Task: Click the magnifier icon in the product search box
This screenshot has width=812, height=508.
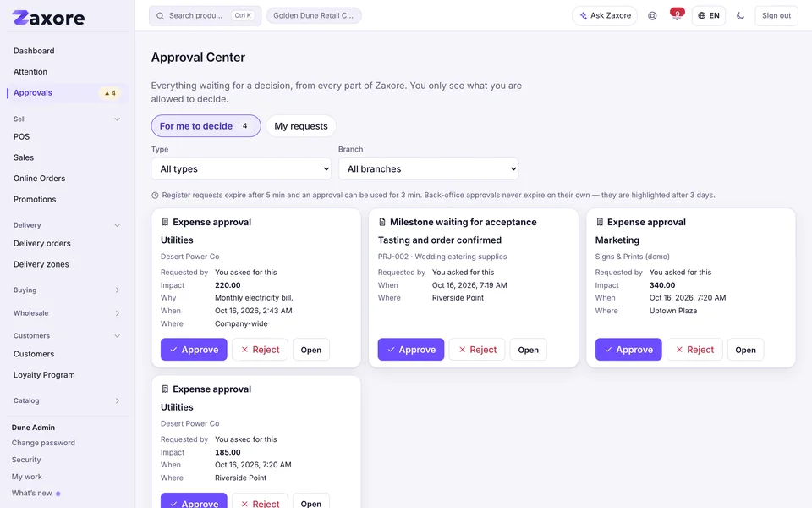Action: [160, 15]
